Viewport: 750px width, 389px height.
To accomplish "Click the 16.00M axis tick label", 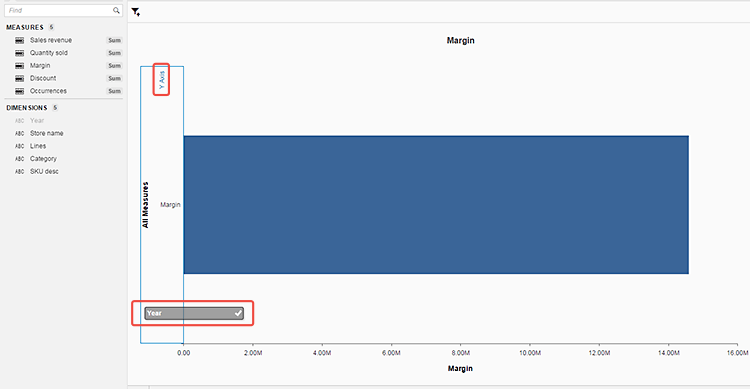I will point(738,353).
